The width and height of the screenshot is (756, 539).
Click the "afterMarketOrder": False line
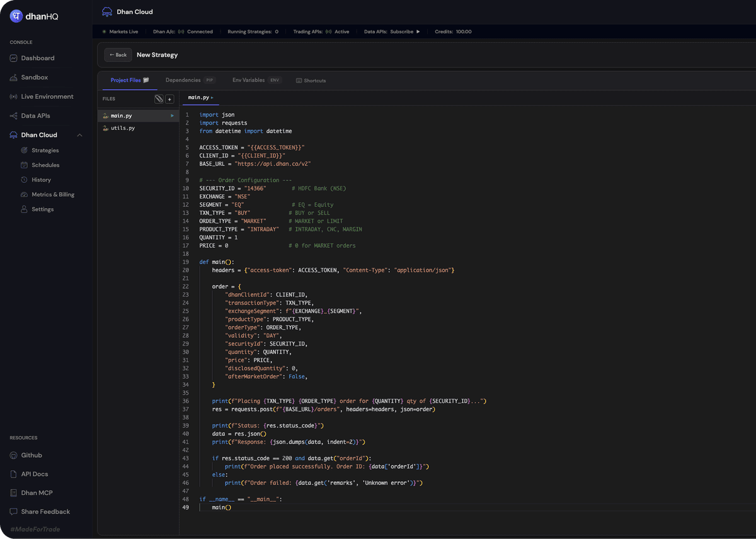click(x=266, y=377)
